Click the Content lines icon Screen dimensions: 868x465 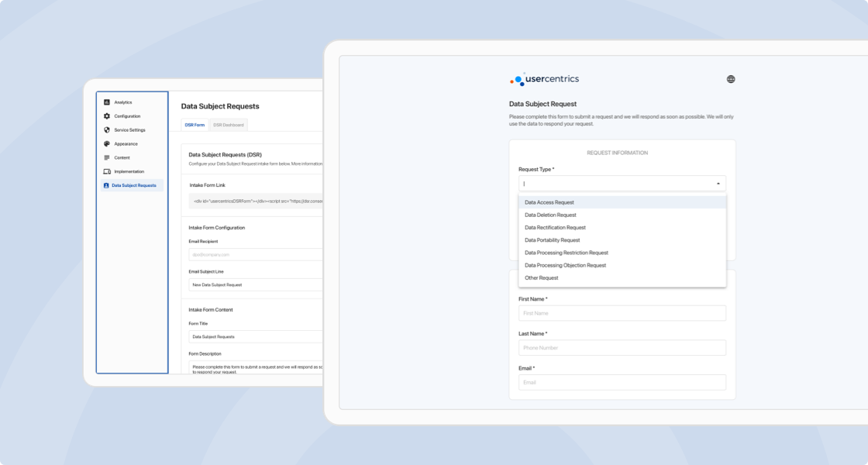click(x=107, y=158)
